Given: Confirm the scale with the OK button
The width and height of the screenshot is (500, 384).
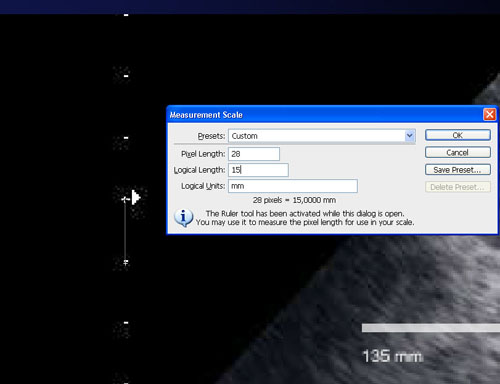Looking at the screenshot, I should [x=458, y=135].
